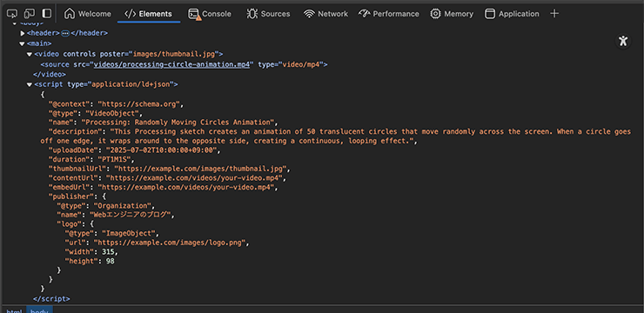
Task: Click the type="video/mp4" attribute
Action: pyautogui.click(x=291, y=64)
